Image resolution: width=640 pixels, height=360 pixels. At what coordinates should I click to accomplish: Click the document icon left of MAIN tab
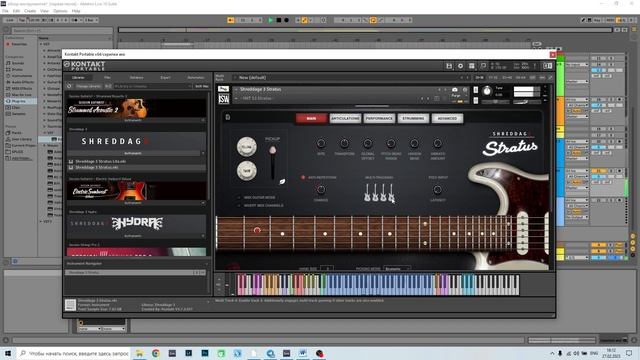click(228, 118)
